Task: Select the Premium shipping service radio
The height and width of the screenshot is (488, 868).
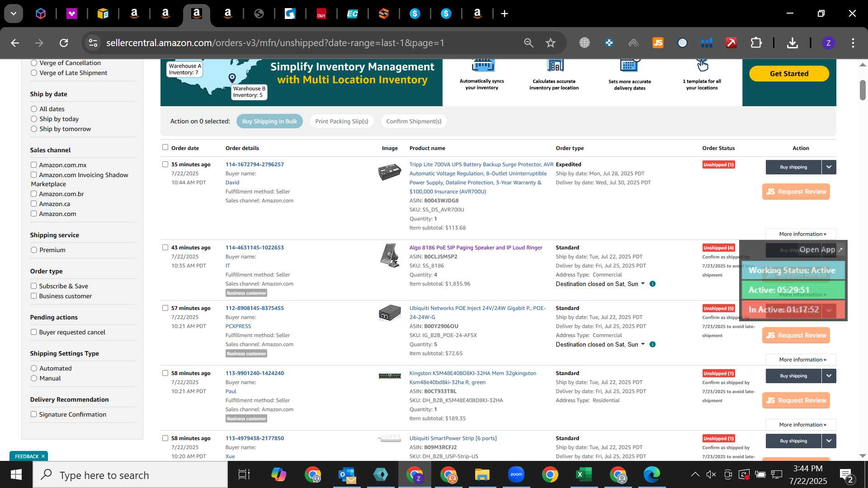Action: pos(34,250)
